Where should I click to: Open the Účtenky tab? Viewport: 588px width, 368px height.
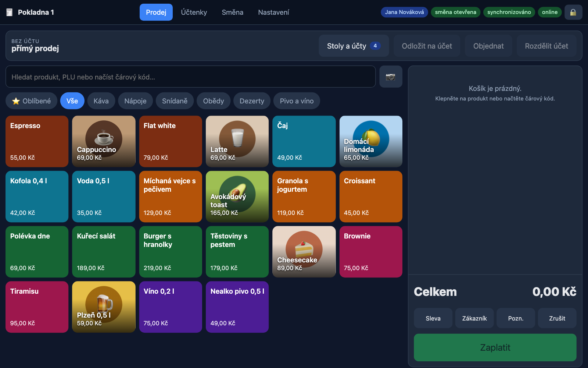coord(194,12)
